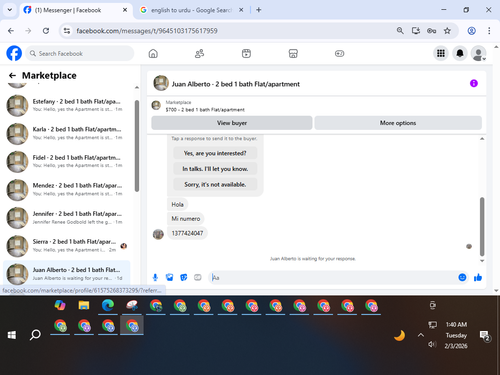The height and width of the screenshot is (375, 500).
Task: Expand the Chrome tab search dropdown
Action: pyautogui.click(x=10, y=10)
